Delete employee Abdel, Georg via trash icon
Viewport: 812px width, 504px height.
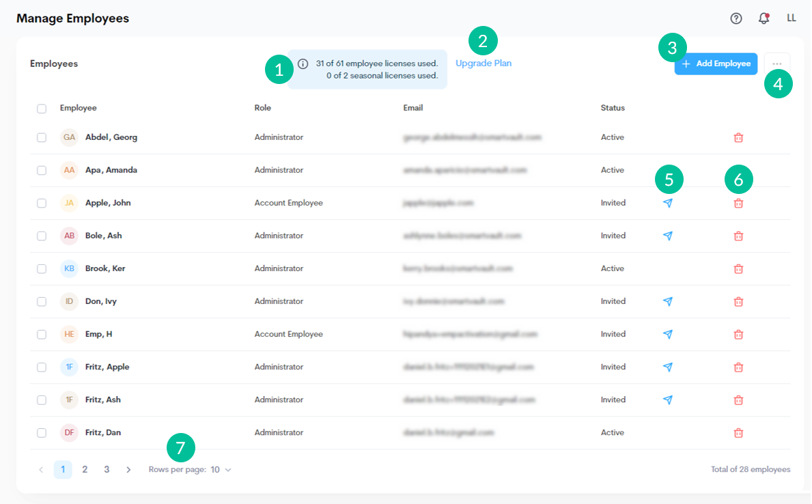click(x=738, y=137)
